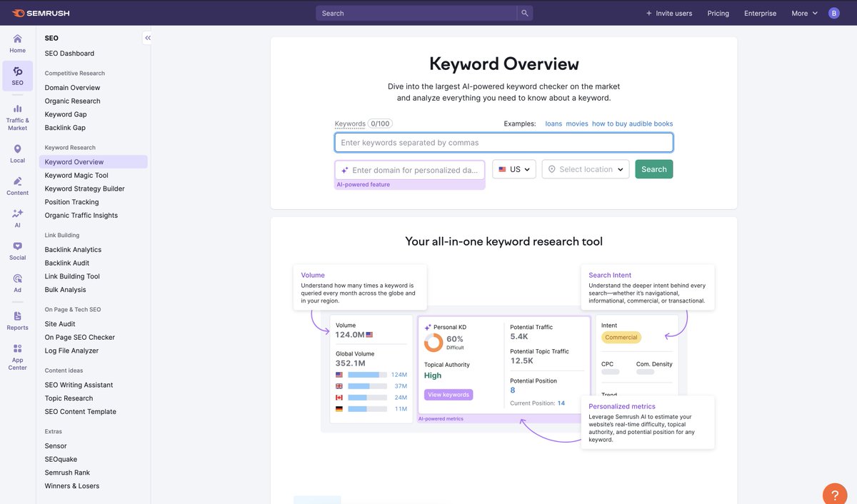Open the Social icon in left rail
The image size is (857, 504).
17,251
